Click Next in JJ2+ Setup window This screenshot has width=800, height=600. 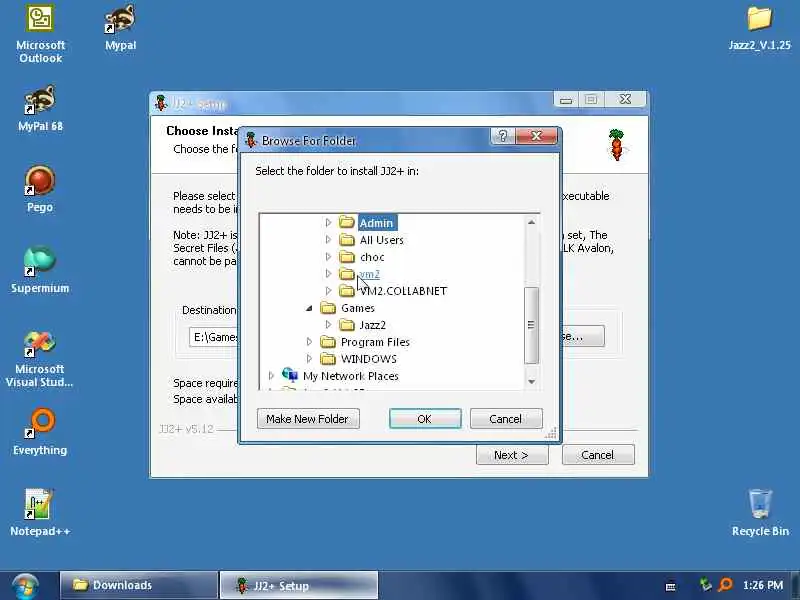click(x=512, y=455)
